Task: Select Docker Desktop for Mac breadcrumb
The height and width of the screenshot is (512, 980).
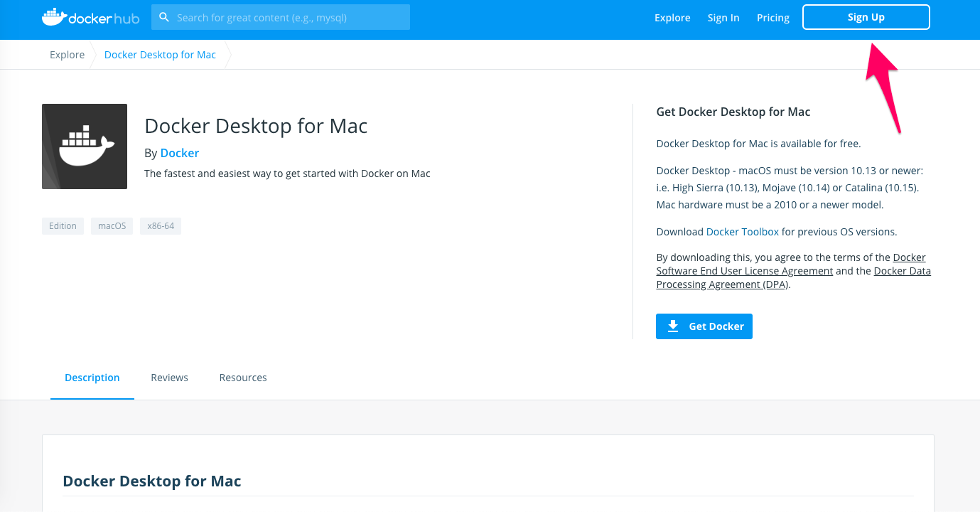Action: click(x=160, y=55)
